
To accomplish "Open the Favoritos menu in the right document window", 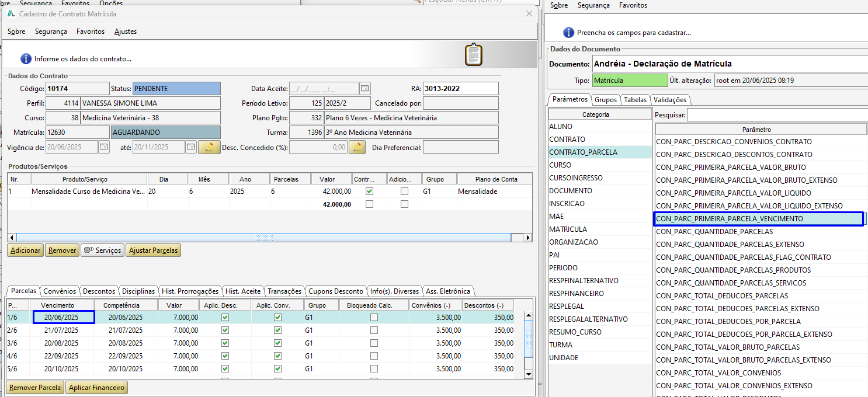I will click(633, 5).
